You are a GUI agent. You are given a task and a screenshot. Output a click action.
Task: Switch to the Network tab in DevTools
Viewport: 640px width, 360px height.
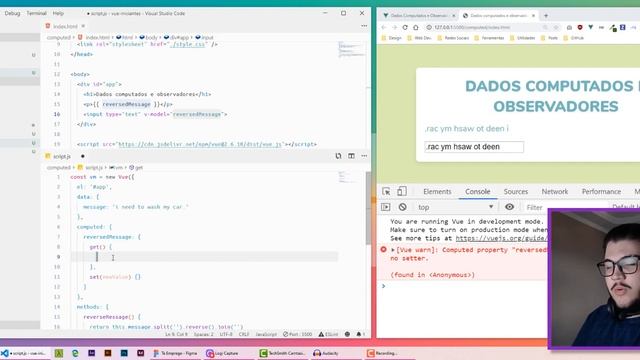[x=555, y=191]
